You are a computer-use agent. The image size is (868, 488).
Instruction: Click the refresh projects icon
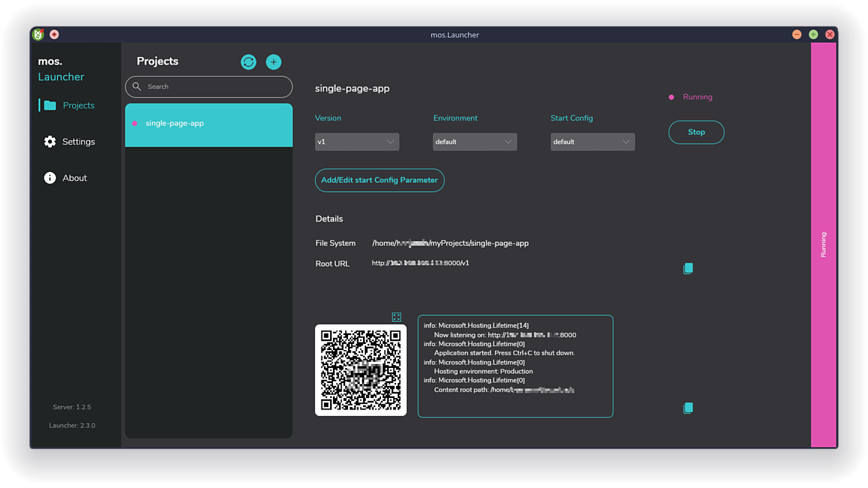click(248, 62)
